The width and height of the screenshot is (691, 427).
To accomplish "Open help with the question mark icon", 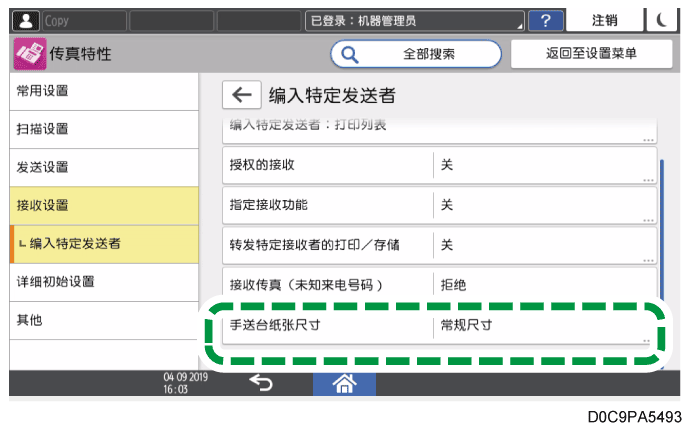I will click(x=545, y=19).
